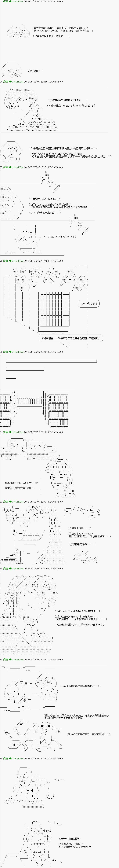Screen dimensions: 119x868
Task: Click the speech bubble 是……陷阱歐？
Action: (89, 304)
